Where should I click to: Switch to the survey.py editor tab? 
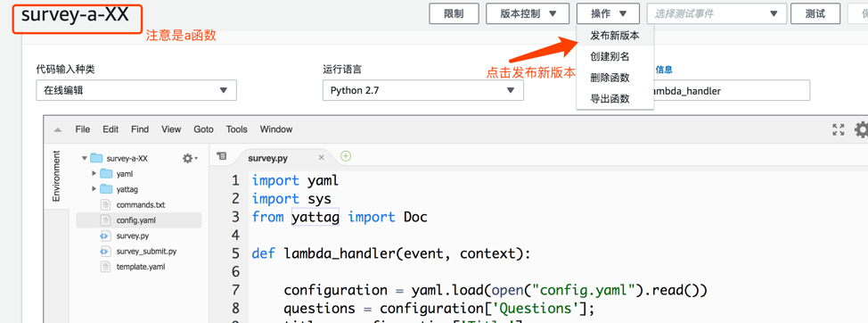tap(268, 158)
